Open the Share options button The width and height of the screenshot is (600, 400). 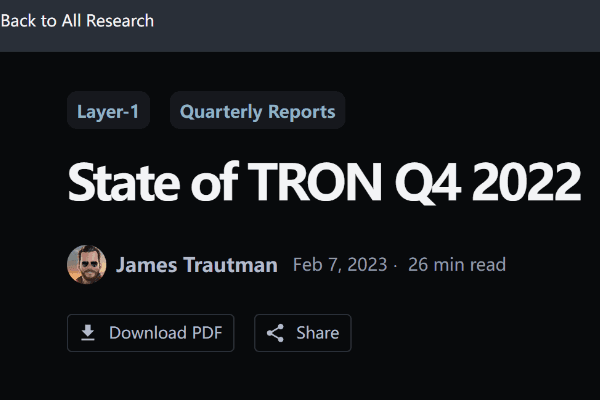click(x=303, y=333)
